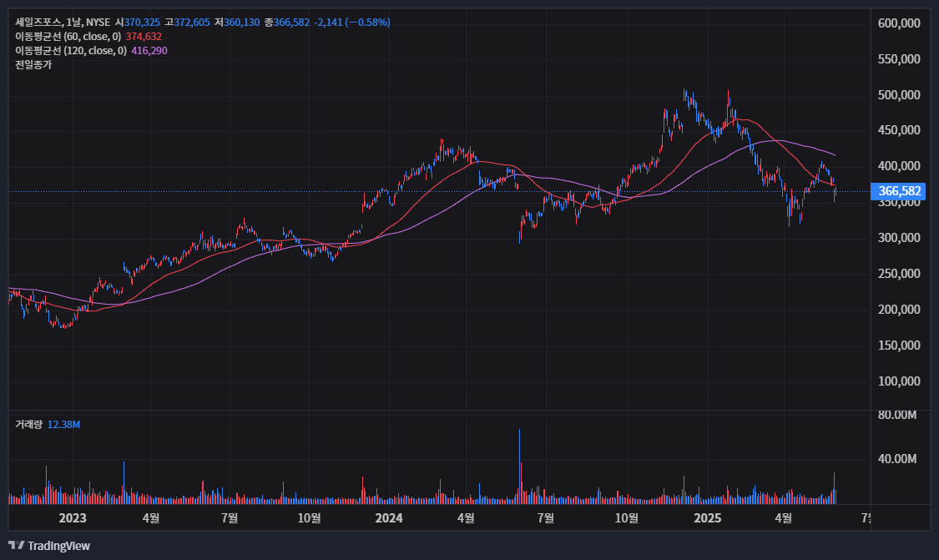Click the change value -2,141 (−0.58%)

coord(352,23)
